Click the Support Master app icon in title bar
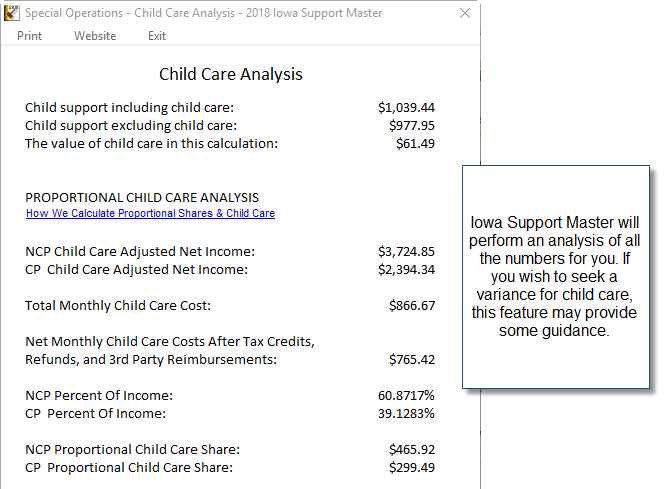 pos(11,13)
